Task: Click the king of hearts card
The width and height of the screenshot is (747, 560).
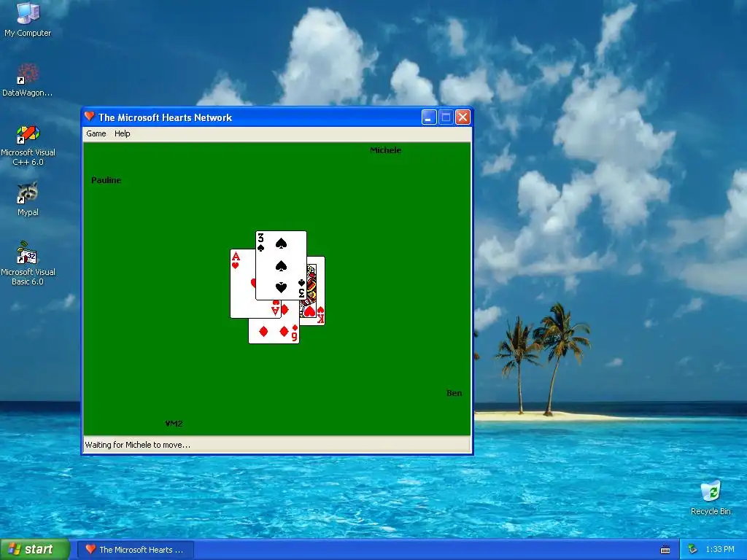Action: tap(317, 292)
